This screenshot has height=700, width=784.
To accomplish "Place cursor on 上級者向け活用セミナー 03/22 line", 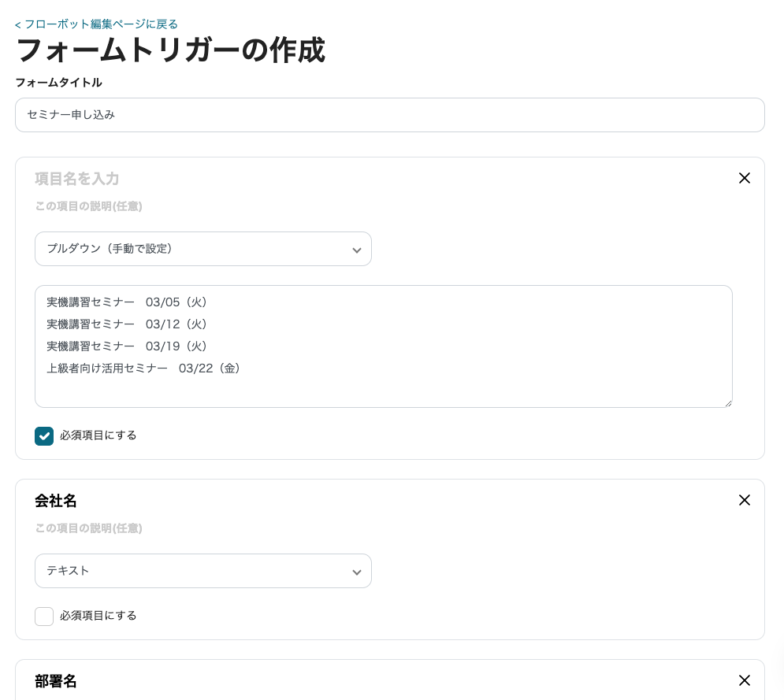I will click(143, 369).
